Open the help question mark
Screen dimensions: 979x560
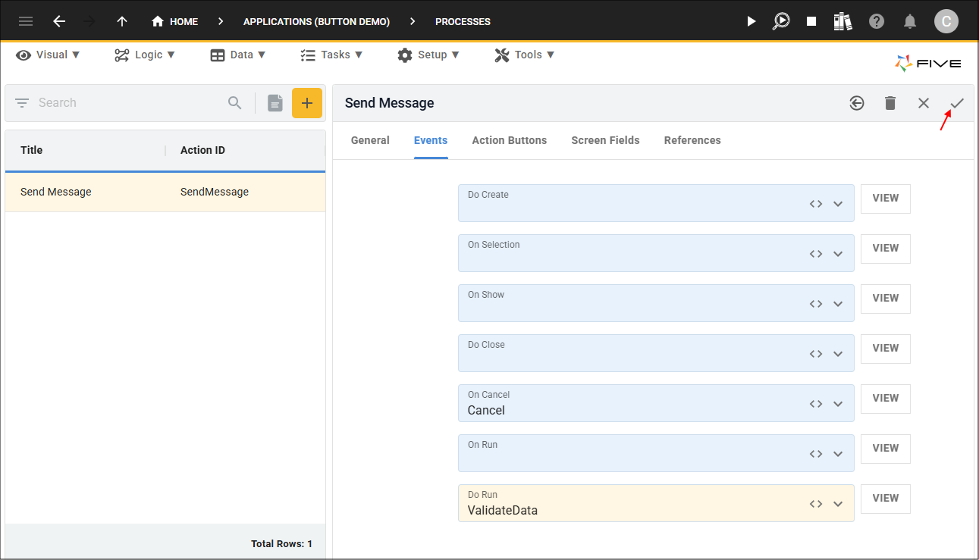(877, 21)
